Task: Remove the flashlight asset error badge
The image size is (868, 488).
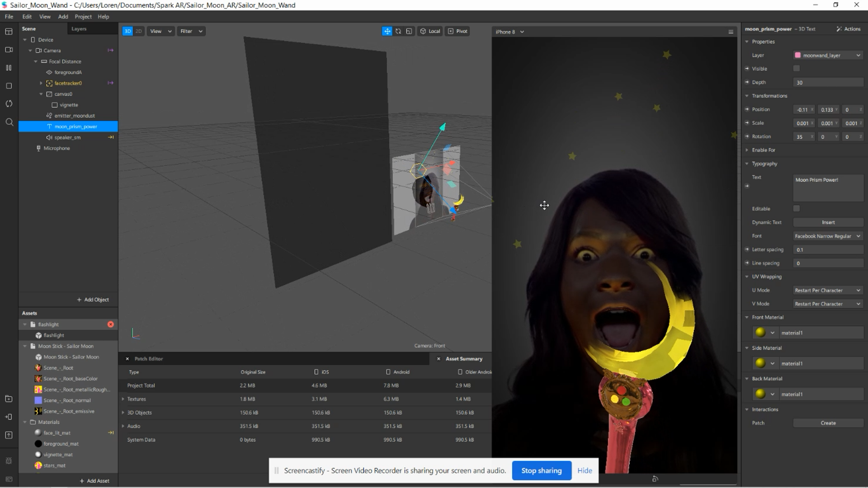Action: (110, 324)
